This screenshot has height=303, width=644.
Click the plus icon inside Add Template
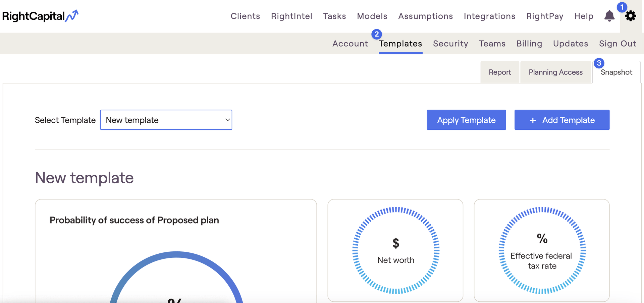click(x=533, y=120)
